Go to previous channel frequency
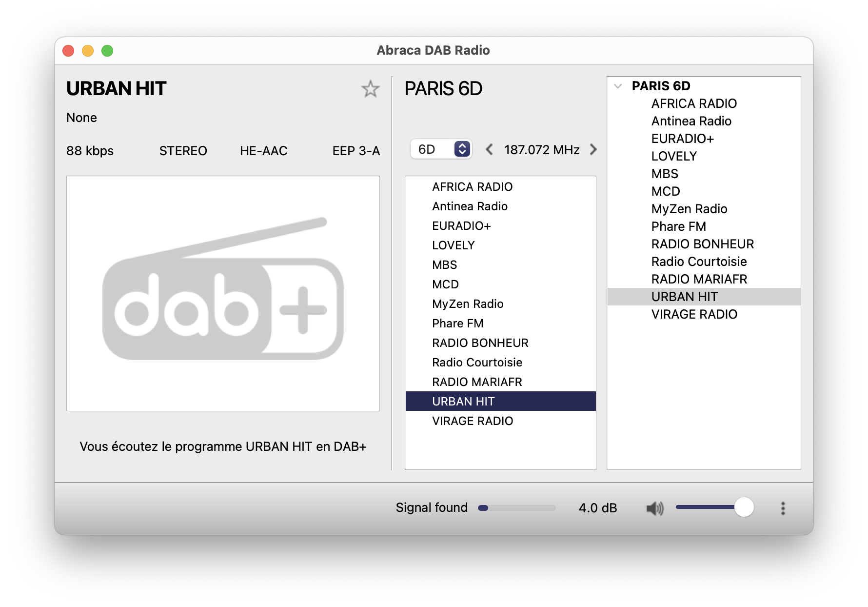The width and height of the screenshot is (868, 607). [x=489, y=149]
